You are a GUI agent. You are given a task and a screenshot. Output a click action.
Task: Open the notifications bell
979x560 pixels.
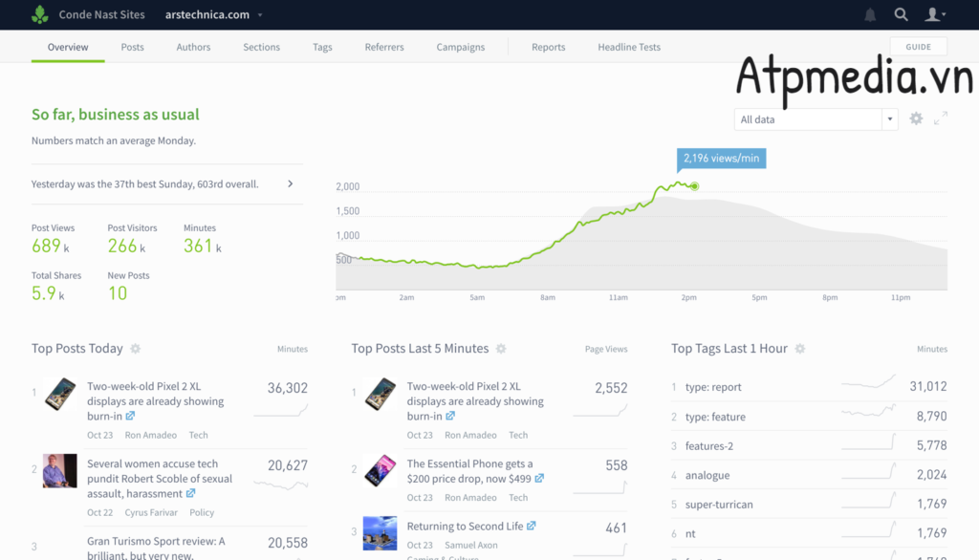pyautogui.click(x=870, y=14)
